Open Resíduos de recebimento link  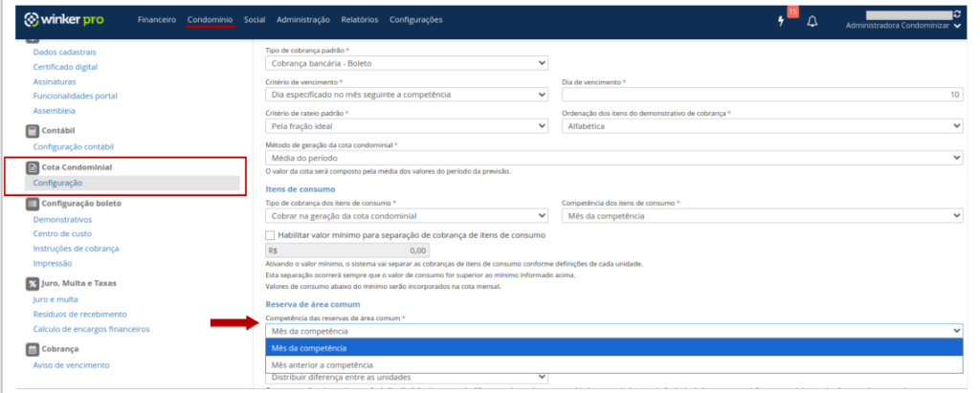pyautogui.click(x=80, y=315)
